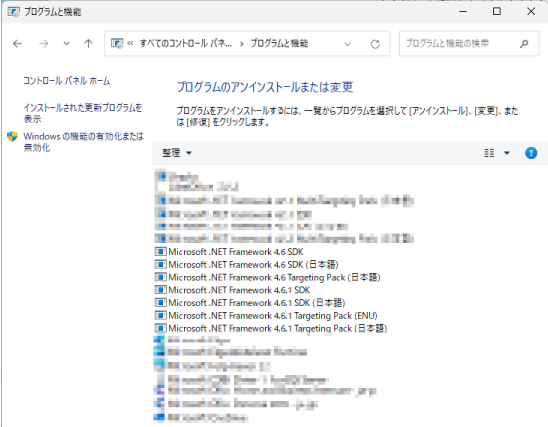548x427 pixels.
Task: Open the view options dropdown arrow
Action: (507, 153)
